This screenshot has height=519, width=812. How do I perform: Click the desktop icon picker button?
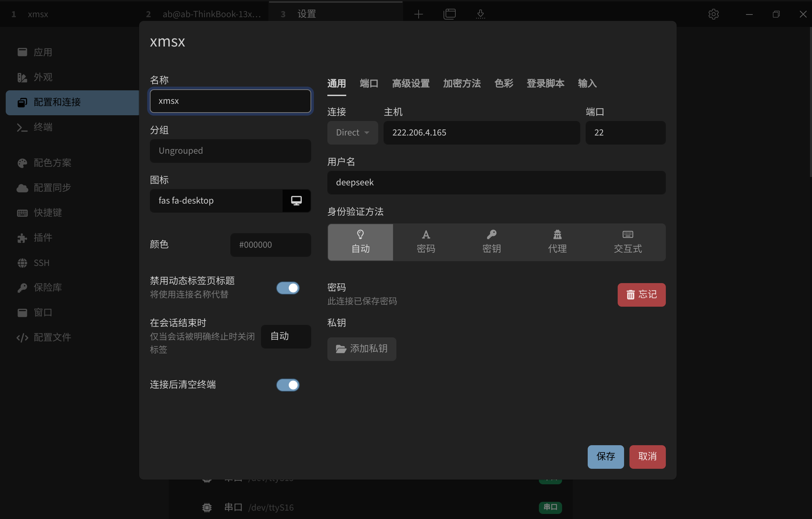click(296, 201)
